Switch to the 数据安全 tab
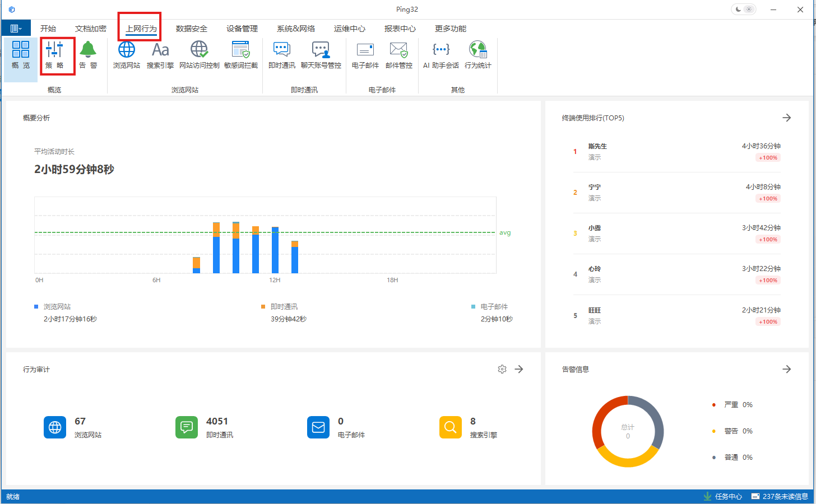Image resolution: width=816 pixels, height=504 pixels. tap(192, 29)
